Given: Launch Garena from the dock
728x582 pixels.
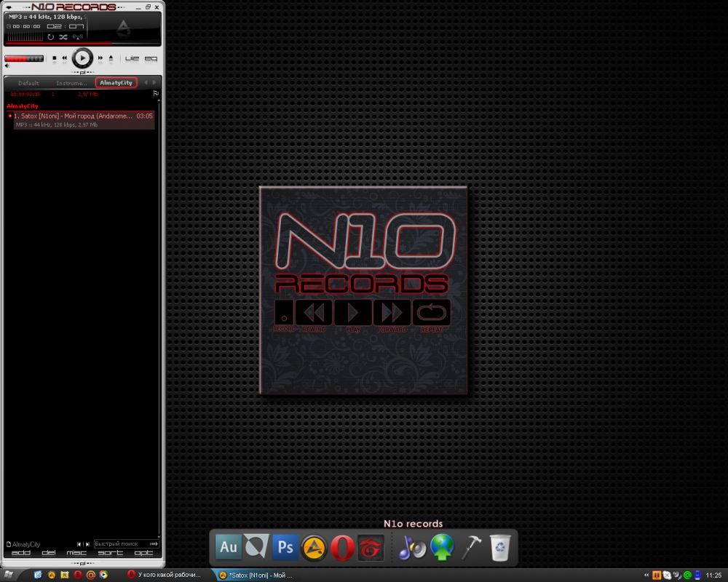Looking at the screenshot, I should point(371,548).
